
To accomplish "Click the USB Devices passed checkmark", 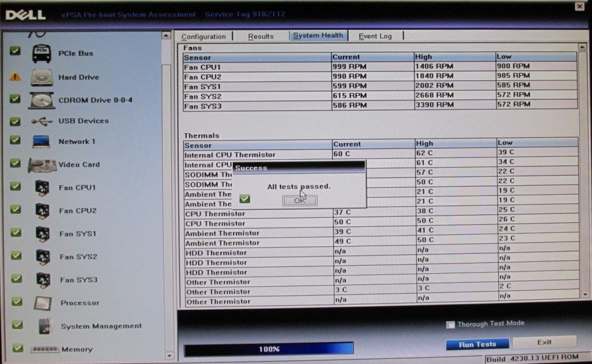I will [x=15, y=121].
